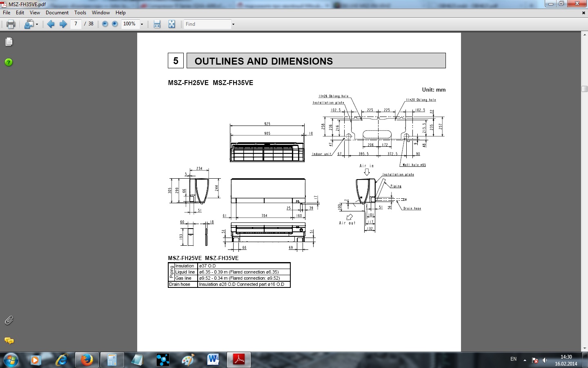The image size is (588, 368).
Task: Click the Gas line table row label
Action: [183, 278]
